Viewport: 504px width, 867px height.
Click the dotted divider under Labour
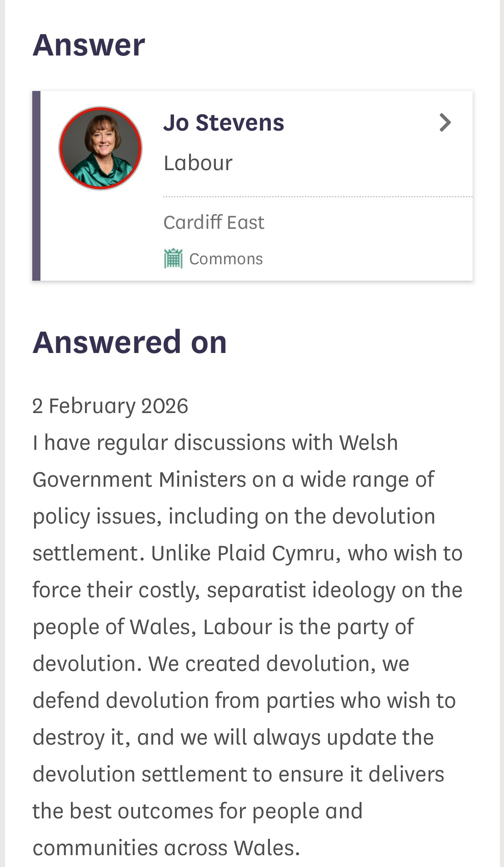coord(317,197)
